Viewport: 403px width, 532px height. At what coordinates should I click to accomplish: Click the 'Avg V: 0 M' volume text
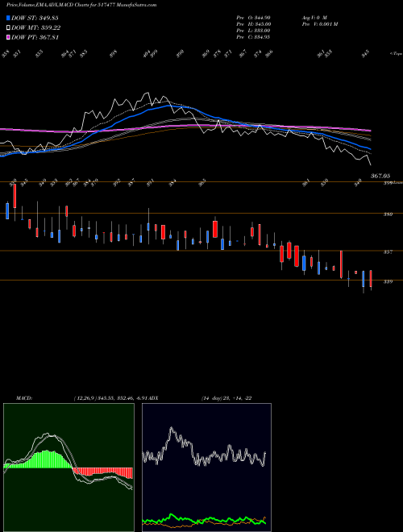314,18
